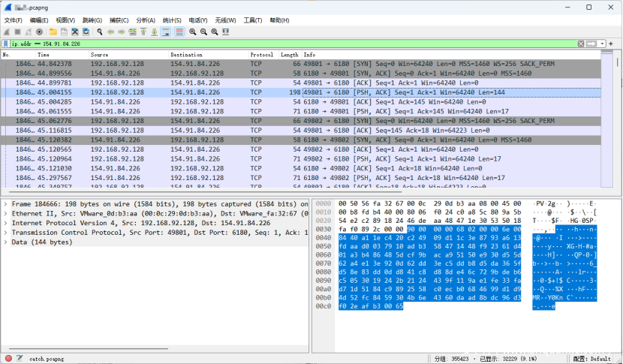
Task: Click the display filter bookmark icon
Action: pos(6,44)
